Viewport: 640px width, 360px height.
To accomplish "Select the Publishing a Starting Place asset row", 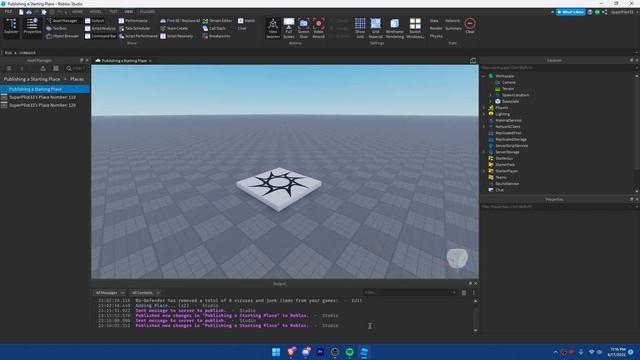I will [45, 89].
